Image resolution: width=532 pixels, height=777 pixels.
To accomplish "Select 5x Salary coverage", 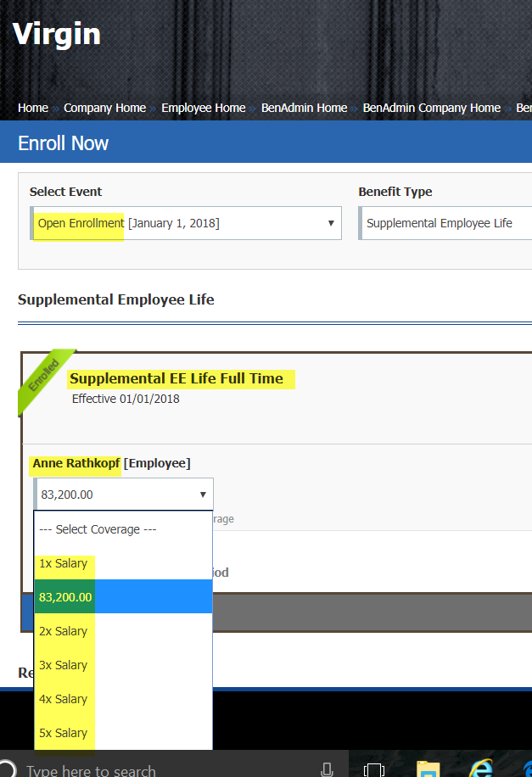I will click(64, 733).
